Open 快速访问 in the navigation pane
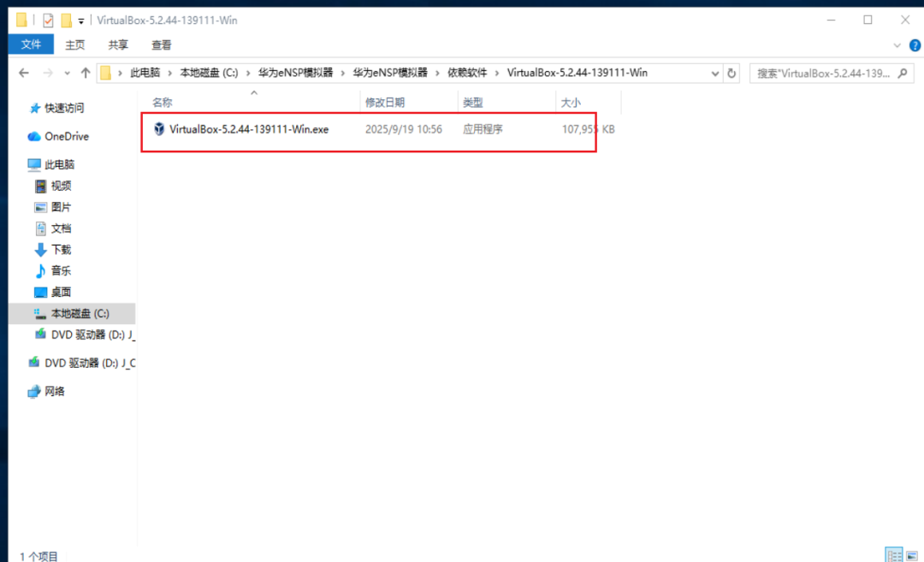Screen dimensions: 924x562 (x=64, y=108)
